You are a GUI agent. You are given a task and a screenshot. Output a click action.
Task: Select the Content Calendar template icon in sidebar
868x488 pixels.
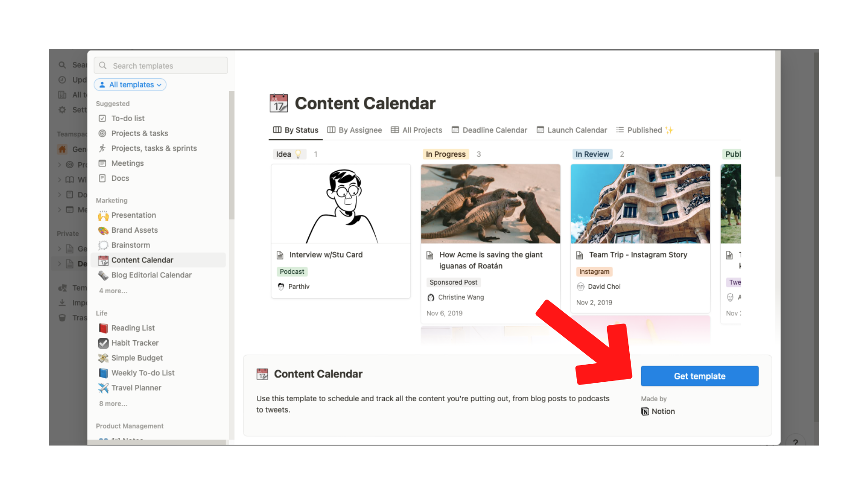[104, 260]
